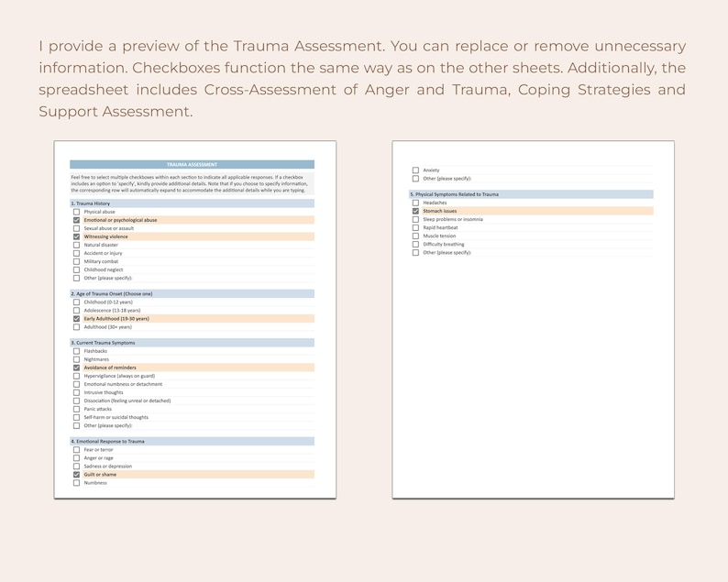Check Dissociation (feeling unreal or detached) checkbox
Screen dimensions: 728x582
pyautogui.click(x=77, y=401)
